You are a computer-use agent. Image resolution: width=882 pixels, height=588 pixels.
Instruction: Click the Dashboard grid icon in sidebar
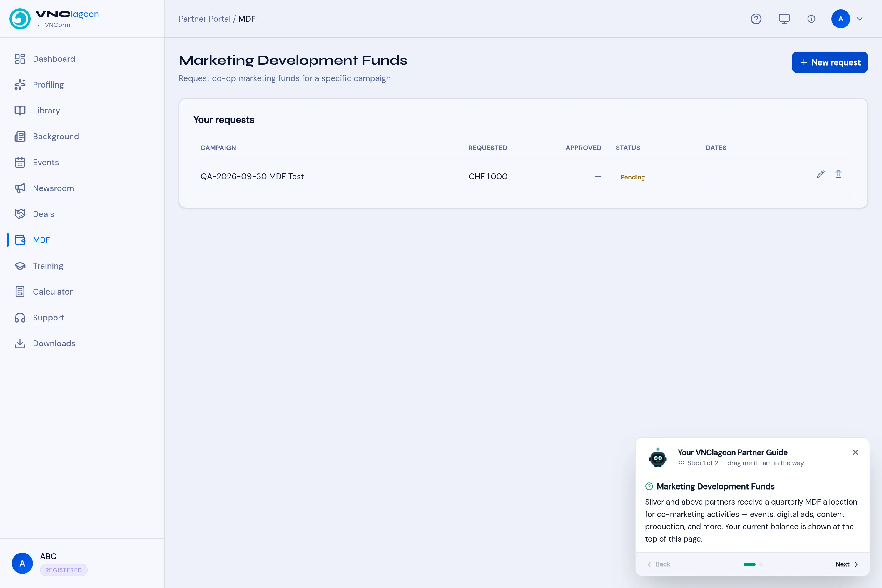[x=20, y=59]
